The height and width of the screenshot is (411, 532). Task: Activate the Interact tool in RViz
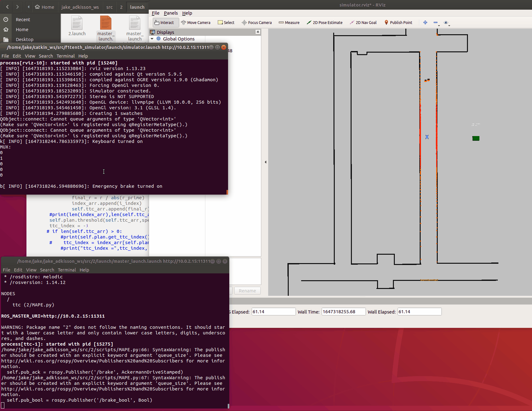(166, 23)
